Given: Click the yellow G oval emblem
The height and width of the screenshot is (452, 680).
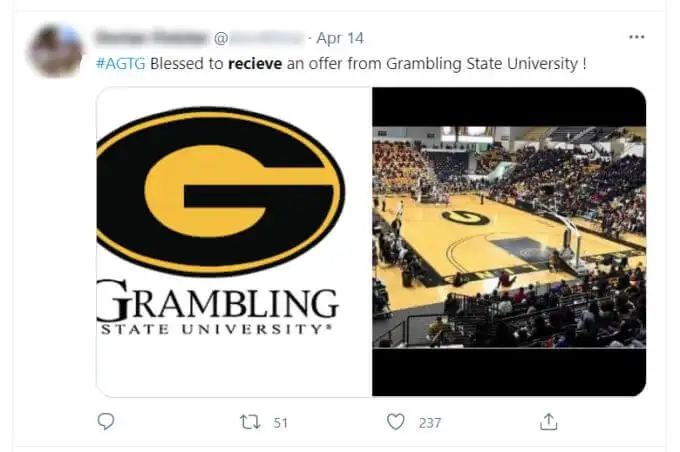Looking at the screenshot, I should 220,191.
